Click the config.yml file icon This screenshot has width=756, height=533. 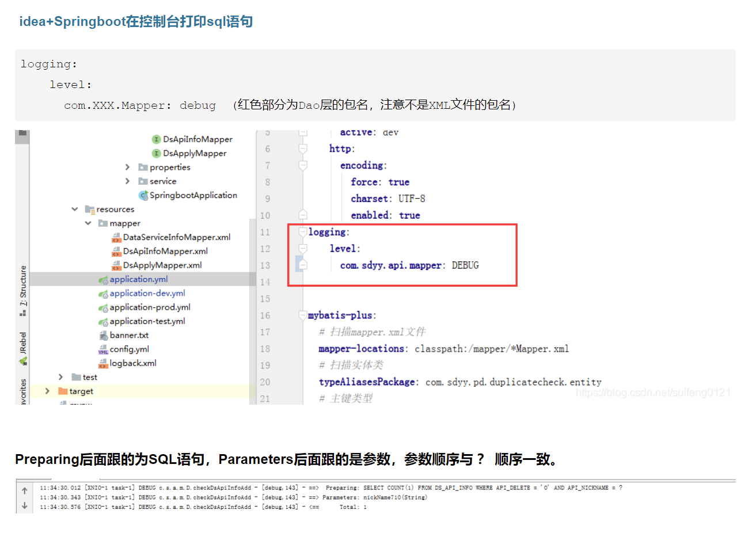[x=103, y=349]
